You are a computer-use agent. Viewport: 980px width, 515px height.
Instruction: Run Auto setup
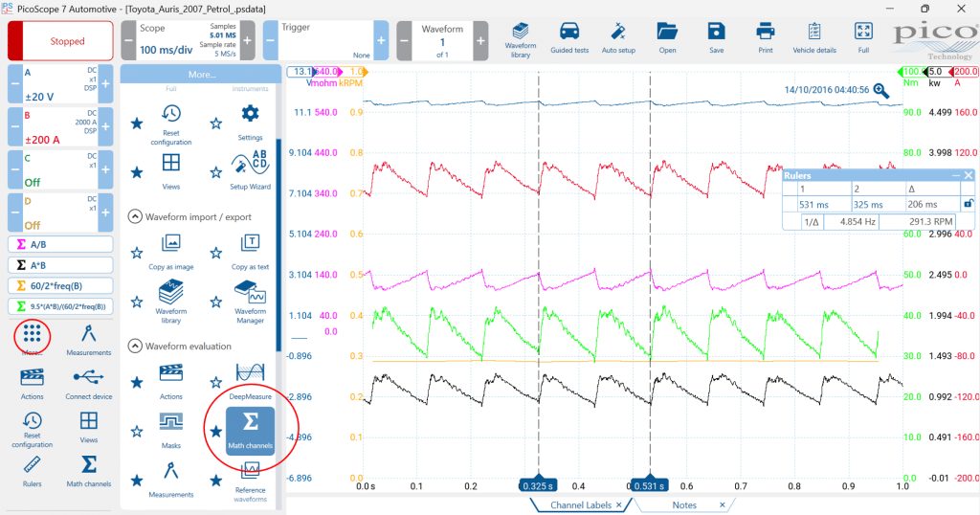click(x=618, y=38)
